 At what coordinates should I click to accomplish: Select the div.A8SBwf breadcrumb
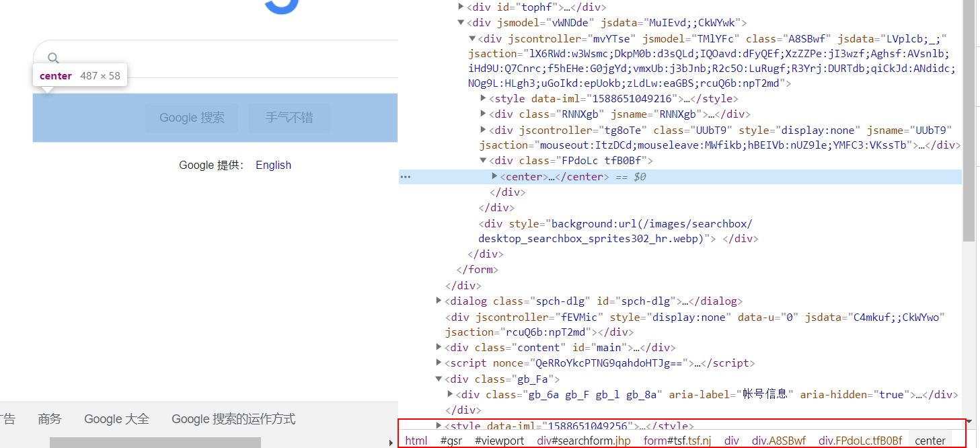pos(779,441)
